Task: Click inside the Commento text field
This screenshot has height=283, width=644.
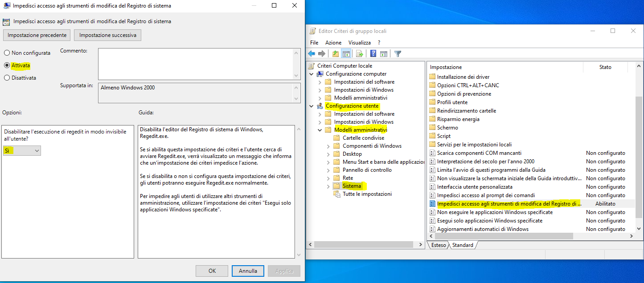Action: point(195,64)
